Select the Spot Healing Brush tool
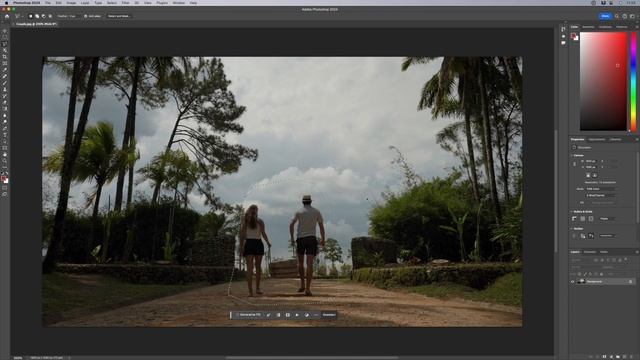Screen dimensions: 640x360 coord(5,76)
